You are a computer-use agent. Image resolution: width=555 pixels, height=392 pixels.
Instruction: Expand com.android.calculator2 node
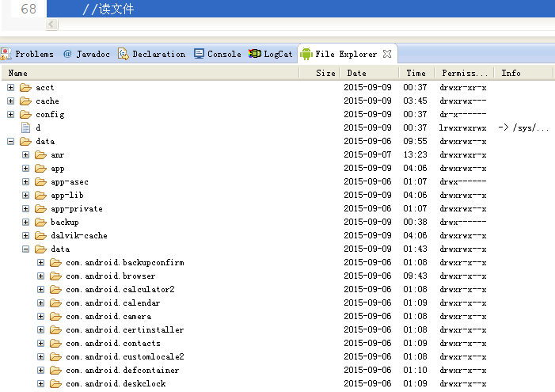(x=40, y=289)
